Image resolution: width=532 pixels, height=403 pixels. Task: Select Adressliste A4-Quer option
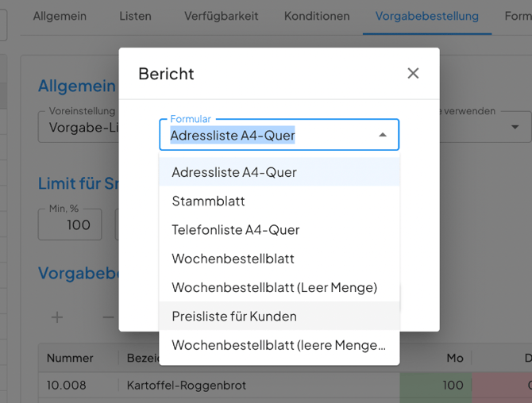234,172
